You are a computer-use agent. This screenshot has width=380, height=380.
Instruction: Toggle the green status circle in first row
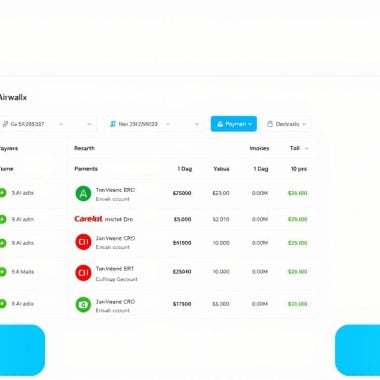point(3,193)
